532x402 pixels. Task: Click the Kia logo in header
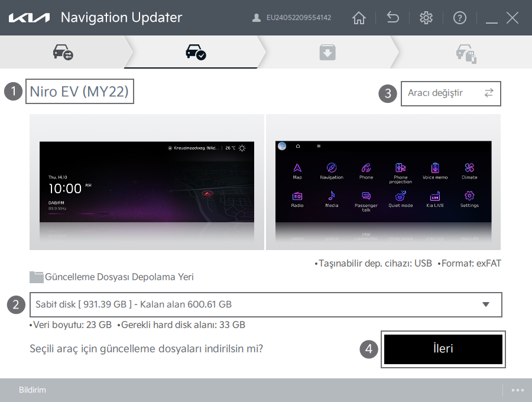pyautogui.click(x=29, y=18)
